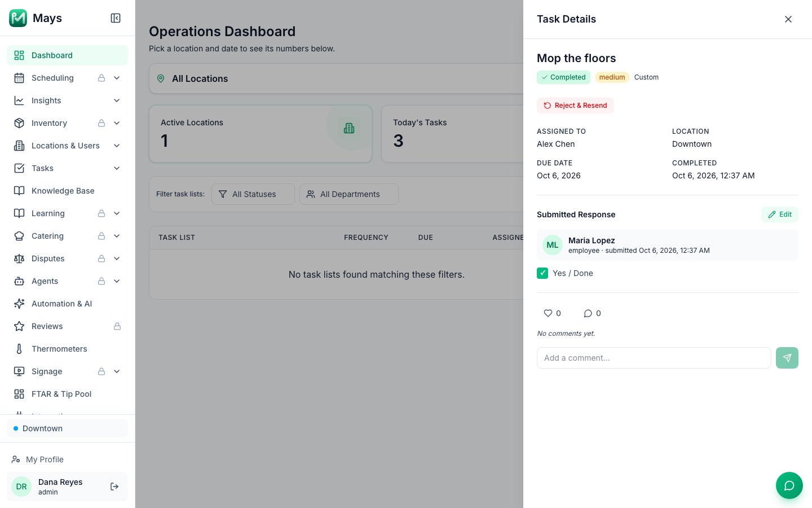The width and height of the screenshot is (812, 508).
Task: Click the Today's Tasks card
Action: point(452,134)
